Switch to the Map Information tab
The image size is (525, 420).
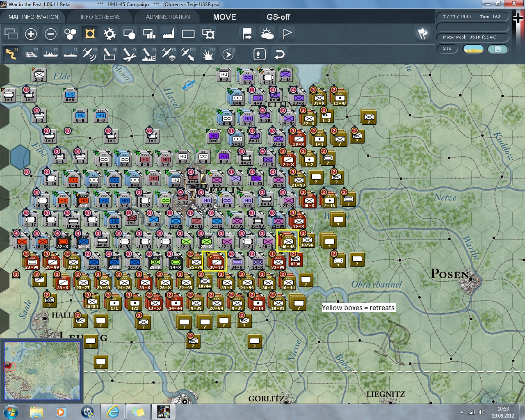coord(33,17)
